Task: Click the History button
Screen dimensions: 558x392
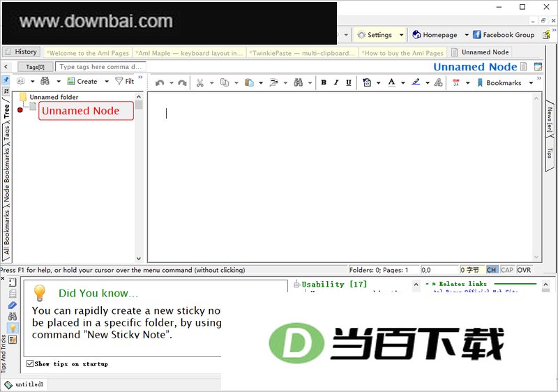Action: (22, 52)
